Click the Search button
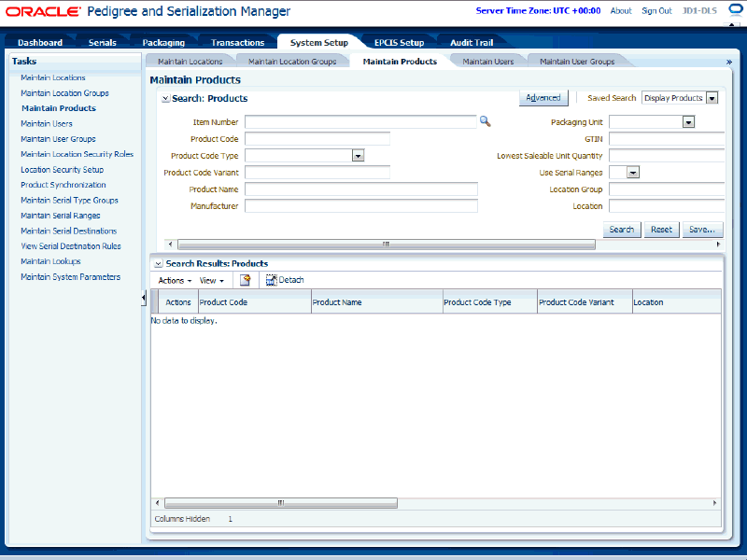The image size is (747, 560). 622,230
